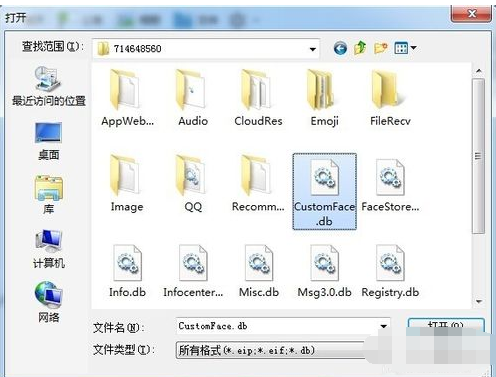Select the Infocenter... file
This screenshot has height=377, width=496.
click(x=193, y=271)
